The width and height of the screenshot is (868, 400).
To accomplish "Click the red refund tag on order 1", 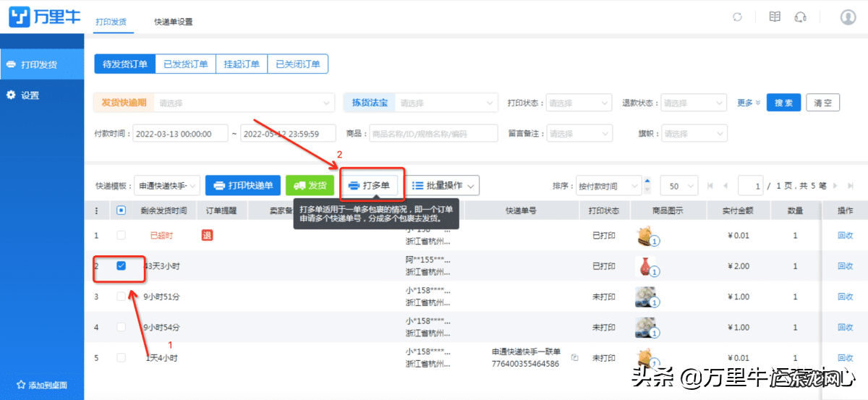I will (x=207, y=235).
